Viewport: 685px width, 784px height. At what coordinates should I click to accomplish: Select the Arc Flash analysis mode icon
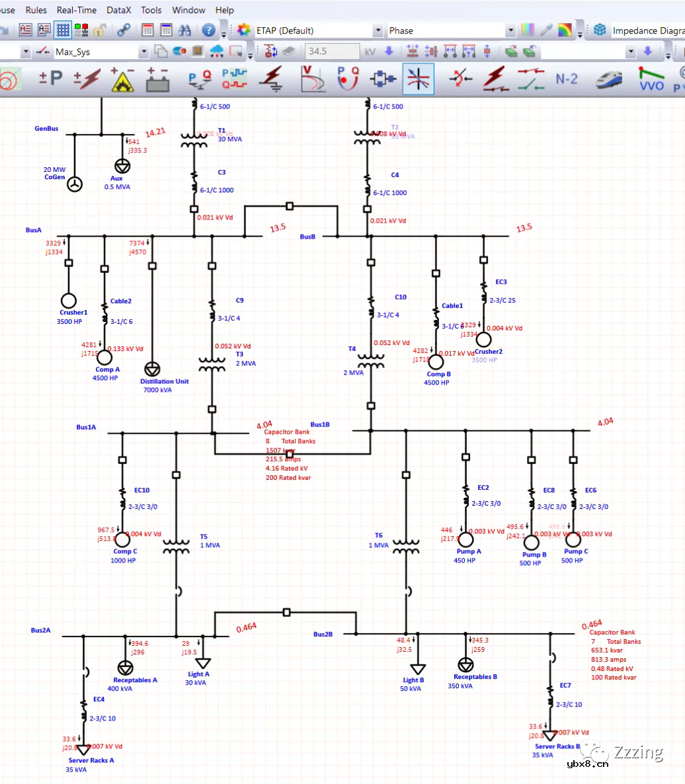(x=122, y=79)
